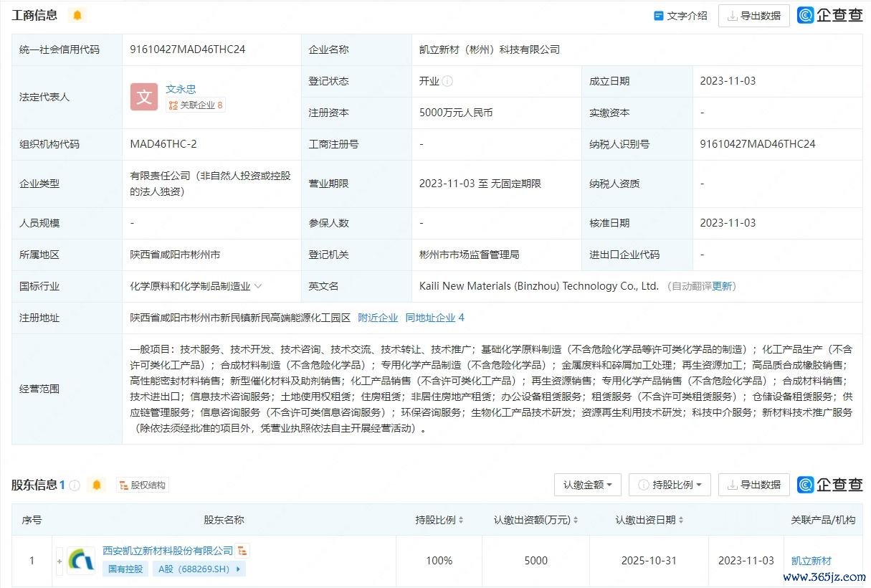Open 关联企业 8 related companies tag
Viewport: 871px width, 588px height.
(x=196, y=105)
